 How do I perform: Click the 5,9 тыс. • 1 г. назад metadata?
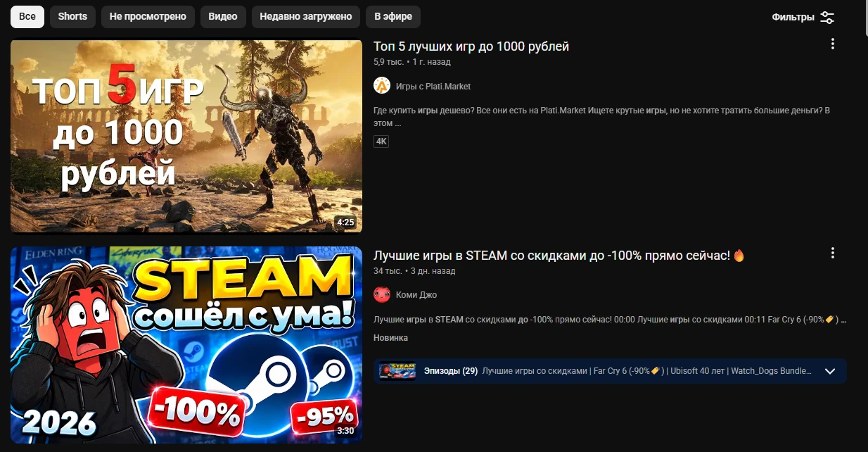coord(412,63)
